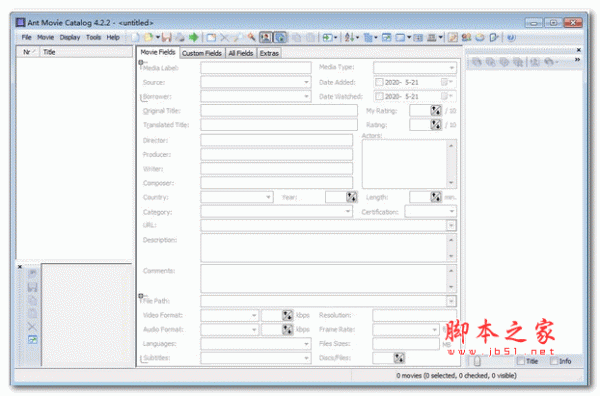Open the Date Added calendar dropdown

click(447, 82)
